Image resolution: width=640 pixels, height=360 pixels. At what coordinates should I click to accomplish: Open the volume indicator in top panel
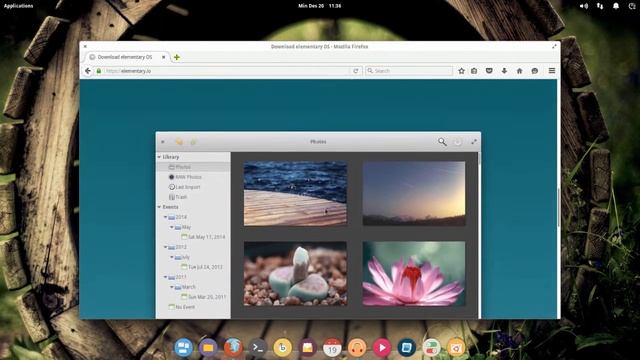(584, 6)
